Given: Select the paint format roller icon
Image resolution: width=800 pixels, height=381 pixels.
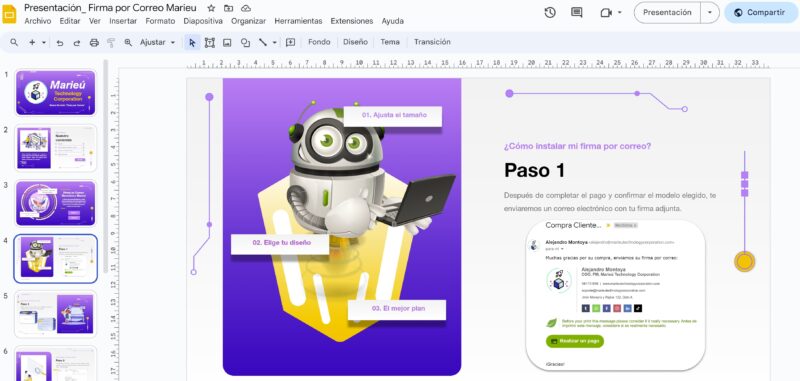Looking at the screenshot, I should pyautogui.click(x=111, y=42).
